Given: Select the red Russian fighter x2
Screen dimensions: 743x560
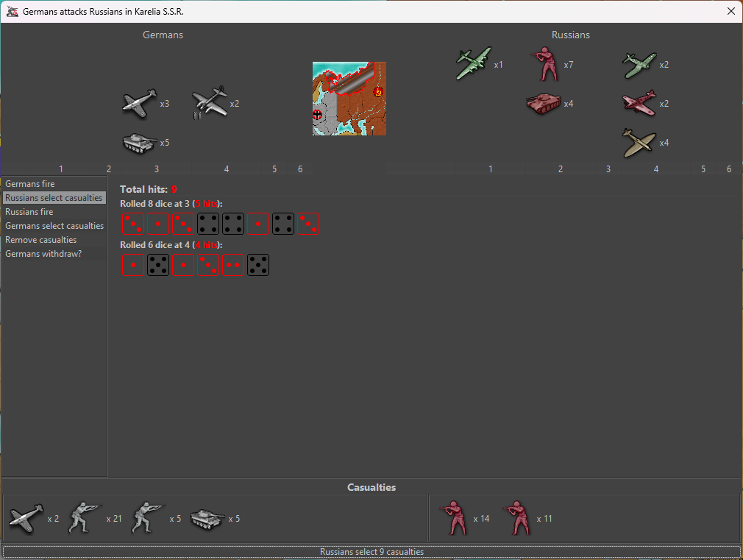Looking at the screenshot, I should point(639,104).
